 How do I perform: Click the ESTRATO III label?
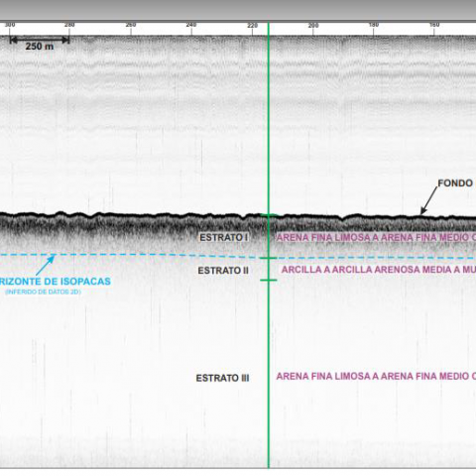pos(222,378)
